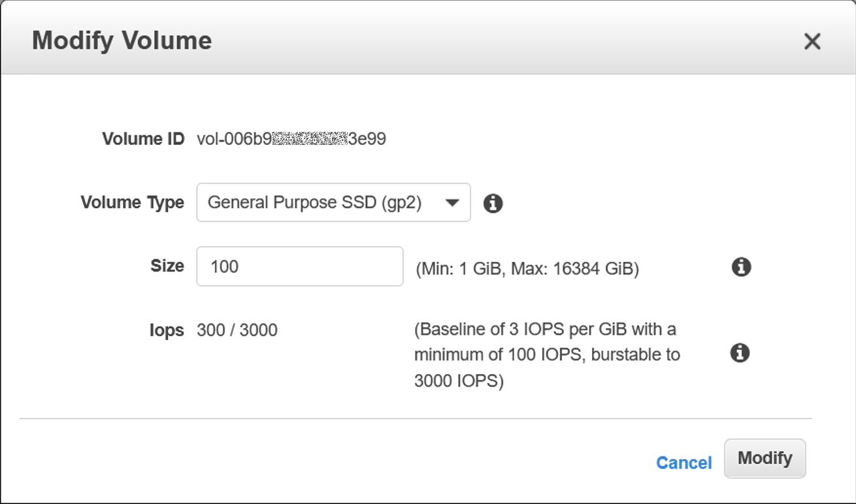Screen dimensions: 856x504
Task: Click the info icon beside the IOPS description
Action: 740,353
